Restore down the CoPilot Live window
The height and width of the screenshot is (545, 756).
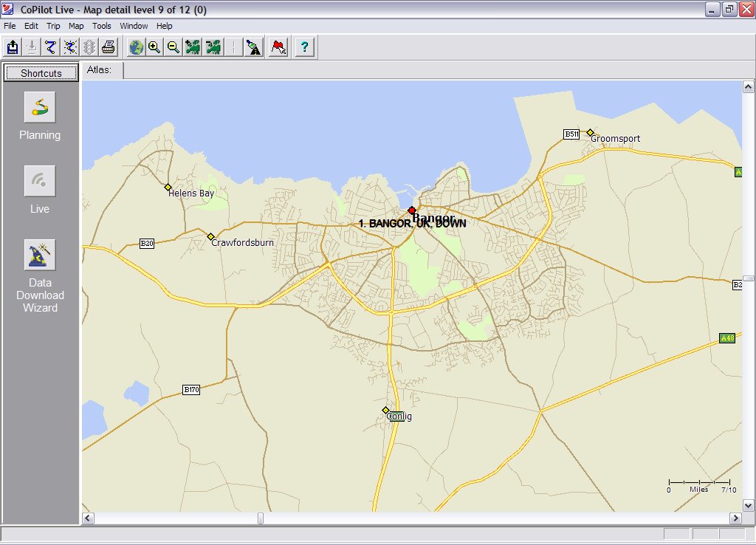(x=729, y=9)
